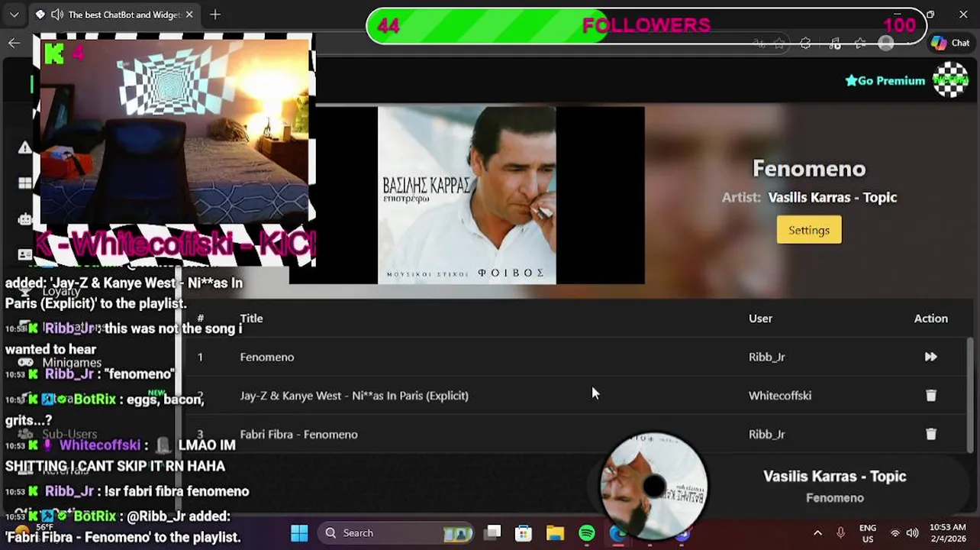Open Loyalty in the sidebar
This screenshot has height=550, width=980.
click(x=61, y=291)
